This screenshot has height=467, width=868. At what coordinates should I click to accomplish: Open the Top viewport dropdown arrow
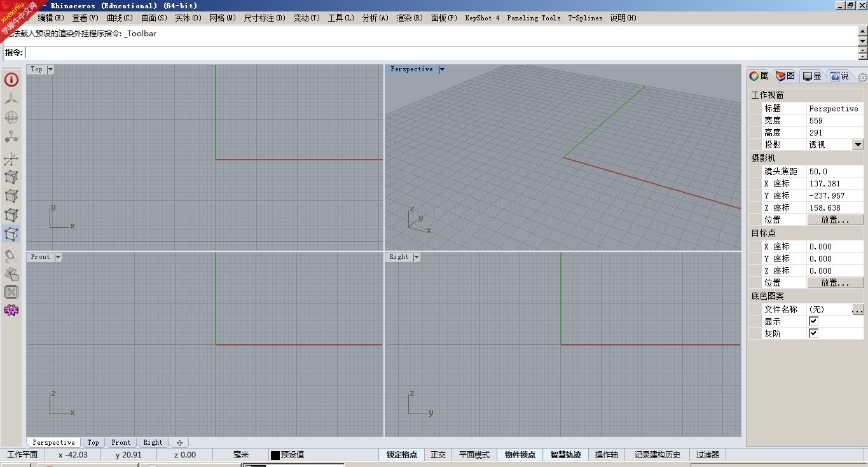point(50,69)
